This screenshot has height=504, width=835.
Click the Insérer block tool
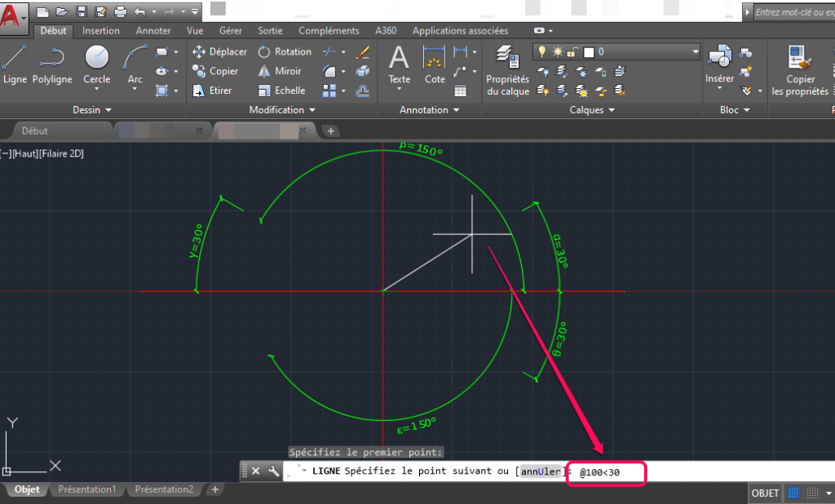tap(719, 65)
